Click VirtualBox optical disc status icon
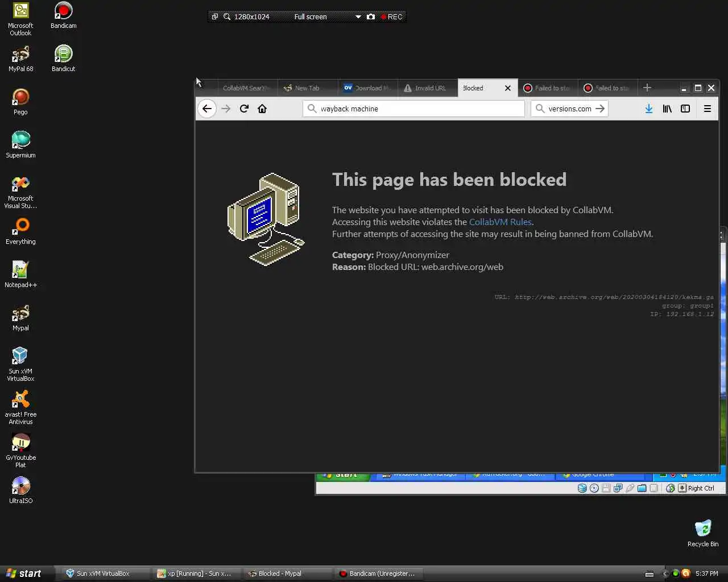This screenshot has width=728, height=582. (594, 488)
